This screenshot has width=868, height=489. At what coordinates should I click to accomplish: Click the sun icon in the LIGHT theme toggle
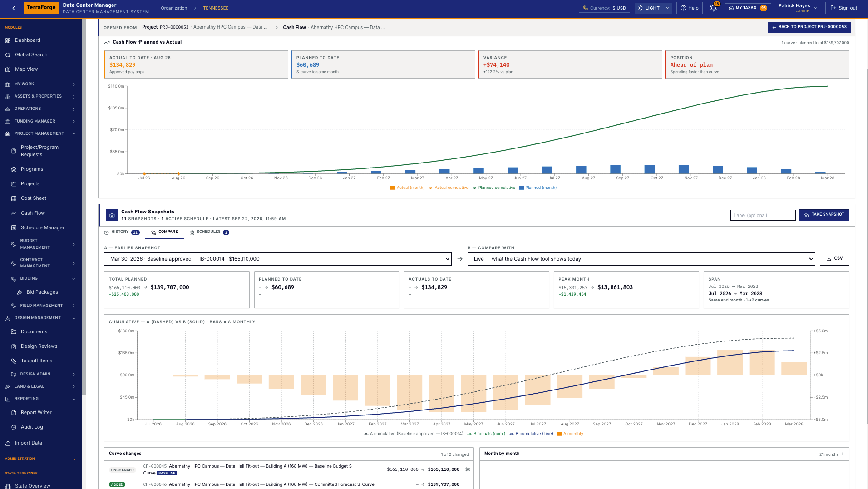pos(640,8)
